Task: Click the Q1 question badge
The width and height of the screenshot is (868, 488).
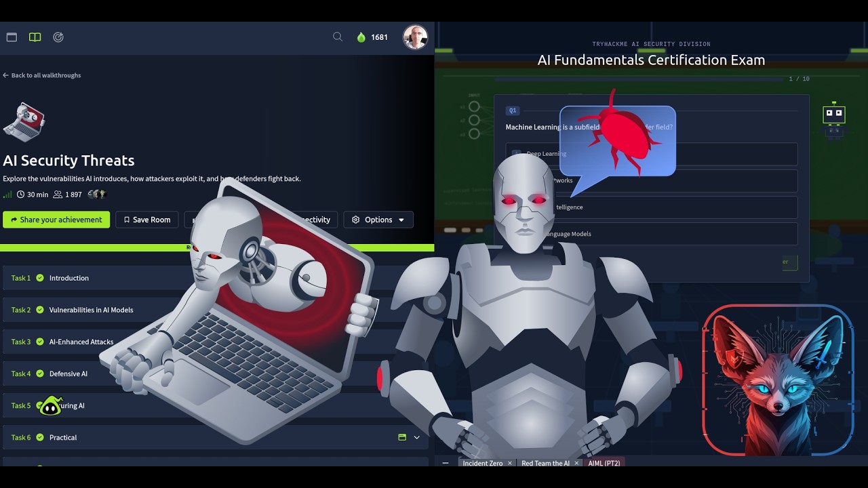Action: tap(513, 110)
